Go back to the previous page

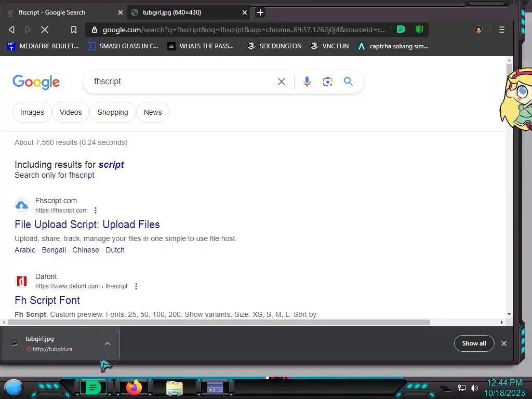[11, 30]
